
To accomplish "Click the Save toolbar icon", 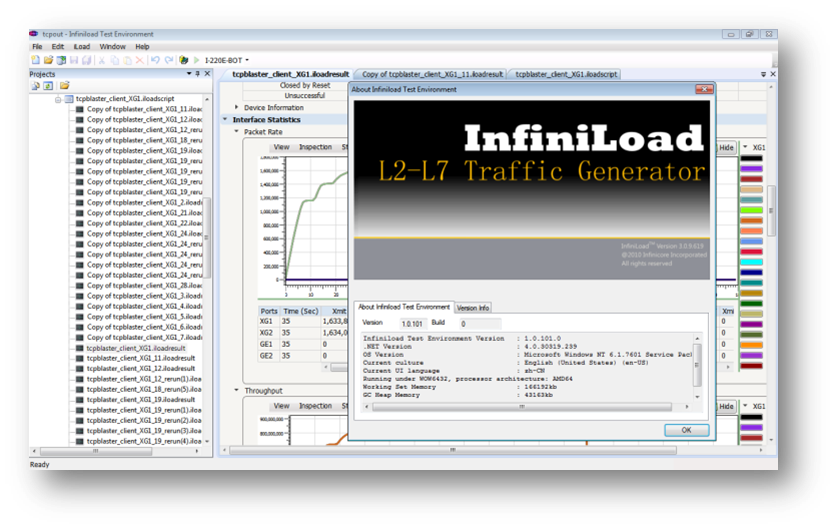I will (74, 60).
